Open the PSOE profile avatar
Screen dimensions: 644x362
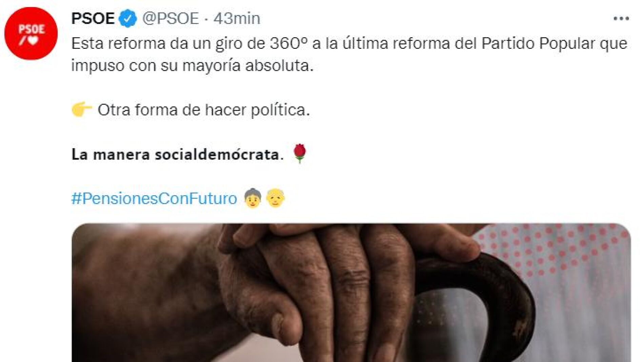pyautogui.click(x=31, y=34)
